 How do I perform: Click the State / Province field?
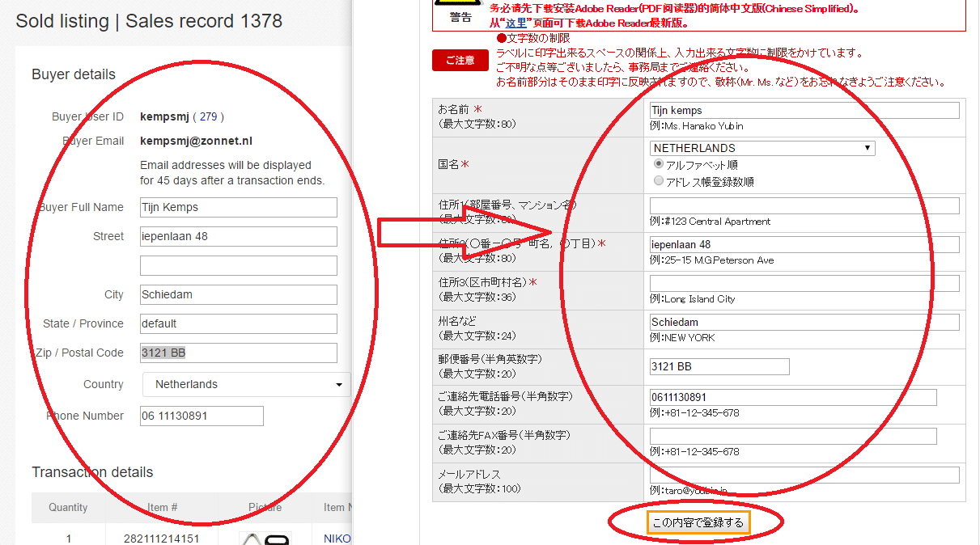(239, 323)
